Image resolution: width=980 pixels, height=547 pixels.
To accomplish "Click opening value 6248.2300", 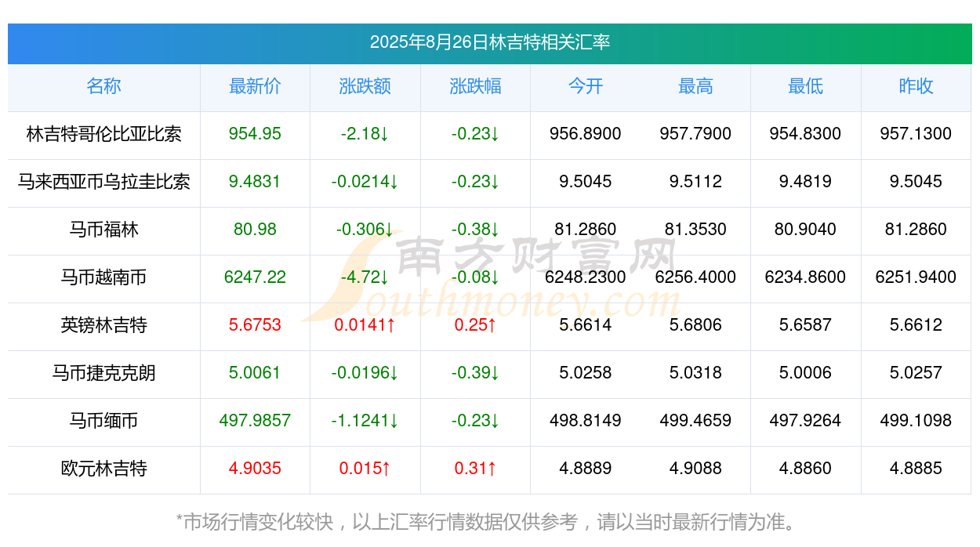I will click(x=586, y=277).
